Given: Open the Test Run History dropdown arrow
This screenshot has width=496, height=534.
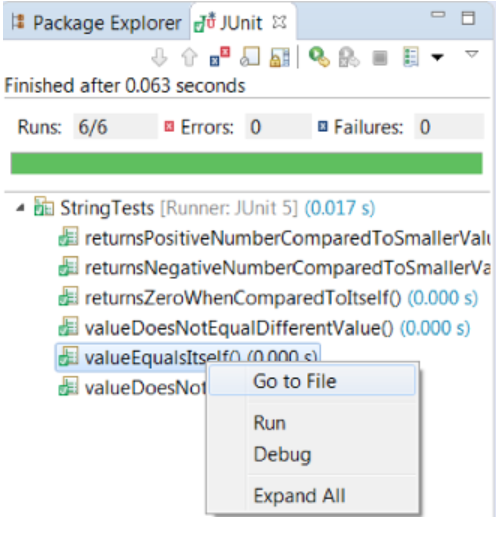Looking at the screenshot, I should click(x=437, y=57).
